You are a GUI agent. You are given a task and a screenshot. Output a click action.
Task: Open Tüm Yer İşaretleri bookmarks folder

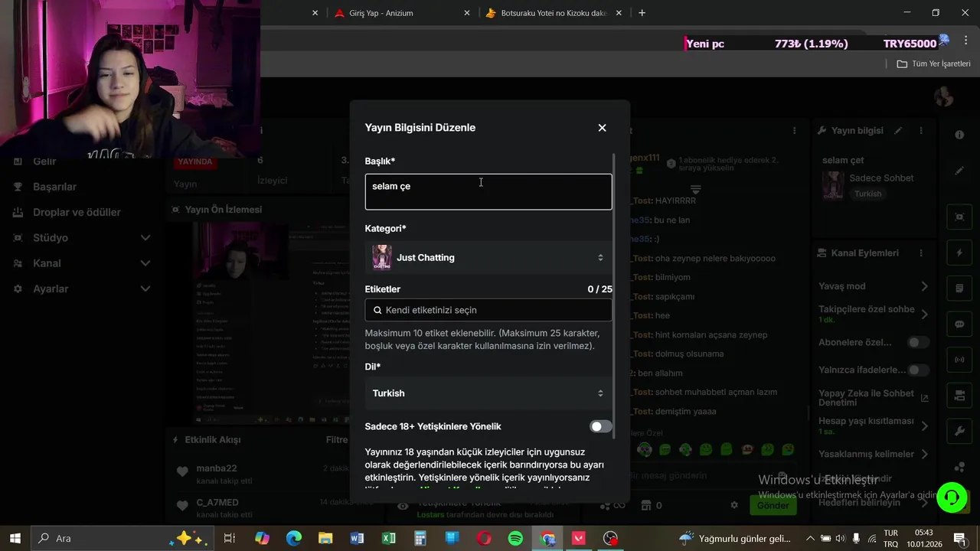[933, 64]
